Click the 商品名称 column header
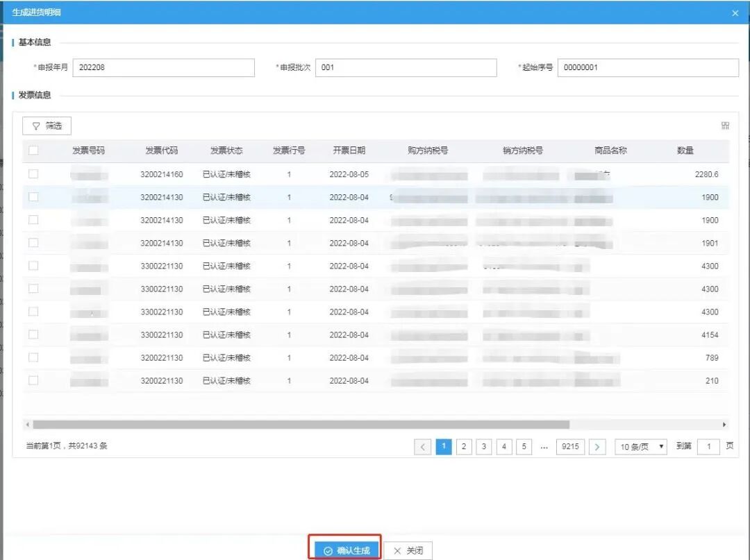Screen dimensions: 750x560 point(611,151)
